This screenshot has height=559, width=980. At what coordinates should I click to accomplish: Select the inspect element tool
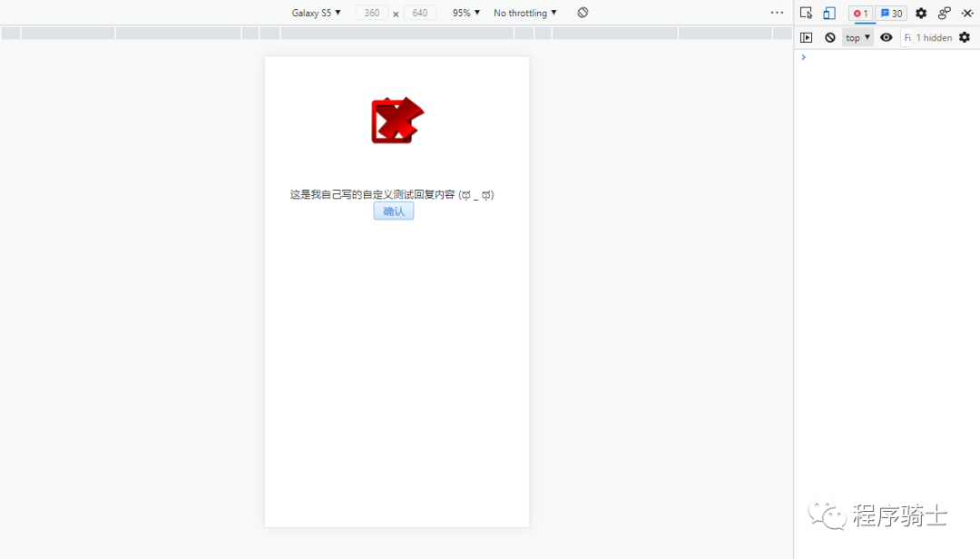coord(807,13)
